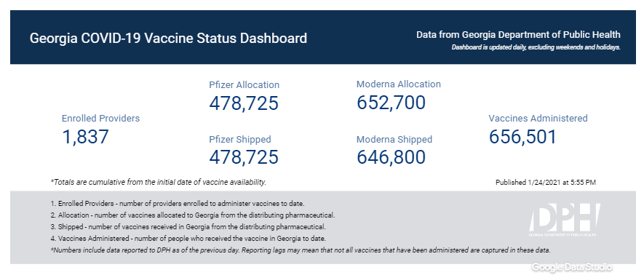Select the Enrolled Providers value 1,837
The height and width of the screenshot is (278, 644).
point(85,137)
